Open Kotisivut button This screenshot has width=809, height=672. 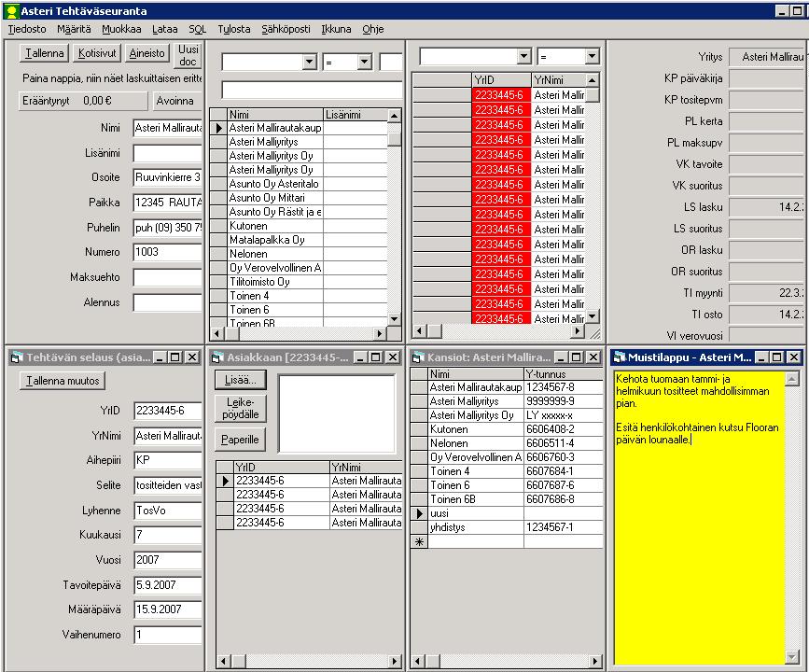coord(97,53)
